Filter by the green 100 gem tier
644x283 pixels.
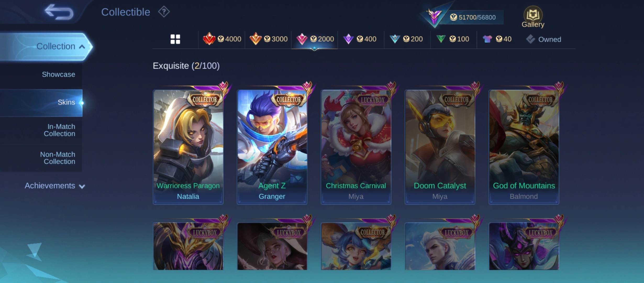point(453,39)
